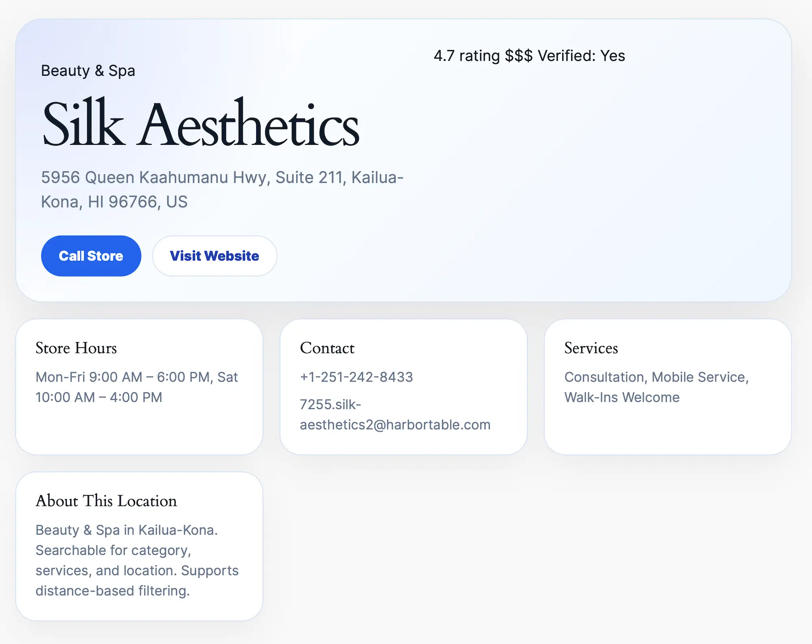The height and width of the screenshot is (644, 812).
Task: Click the Beauty & Spa category label
Action: tap(88, 71)
